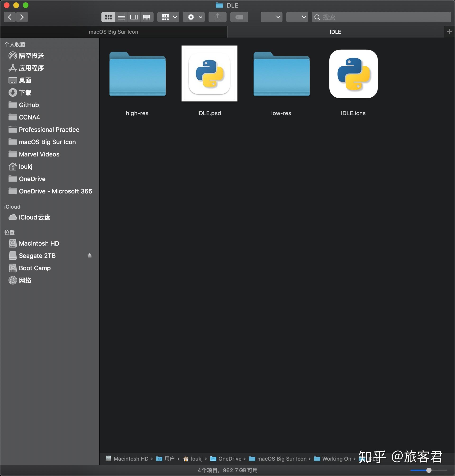Viewport: 455px width, 476px height.
Task: Click macOS Big Sur Icon in path bar
Action: (278, 459)
